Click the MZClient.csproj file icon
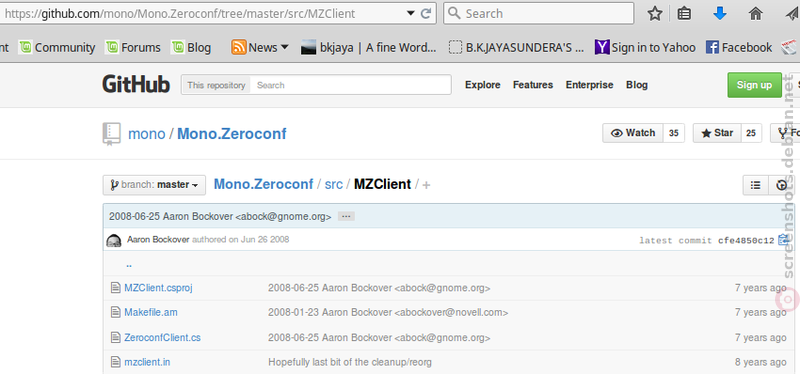This screenshot has width=800, height=374. click(x=115, y=288)
